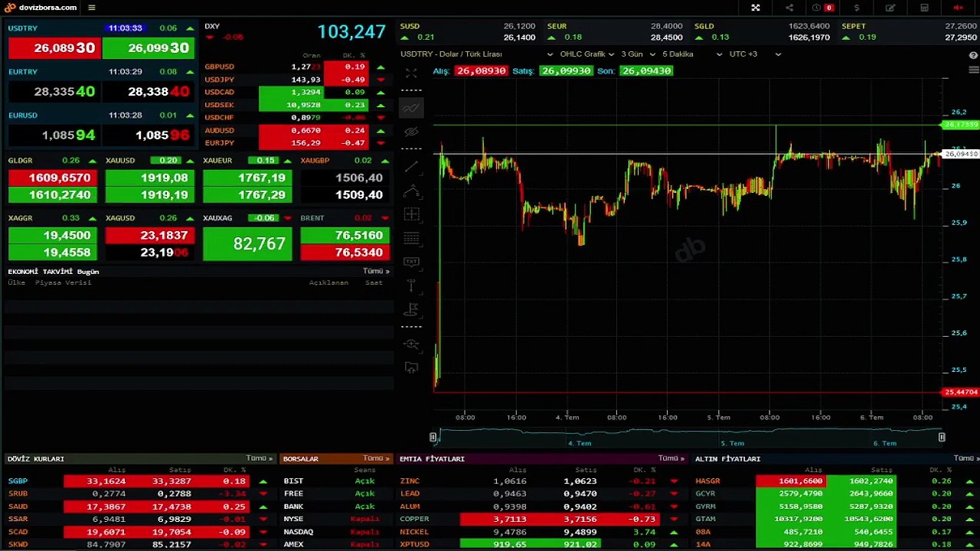Open the OHLC Grafik chart type dropdown

coord(586,54)
